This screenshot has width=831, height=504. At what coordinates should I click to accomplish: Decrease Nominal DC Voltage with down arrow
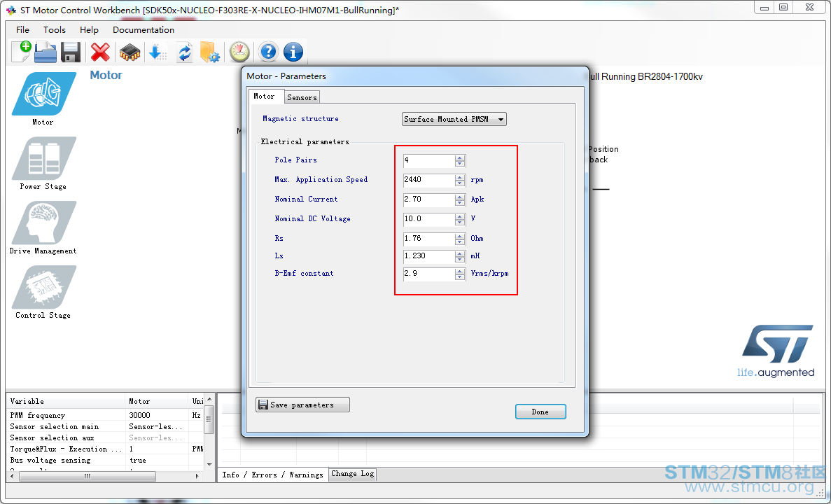point(460,223)
